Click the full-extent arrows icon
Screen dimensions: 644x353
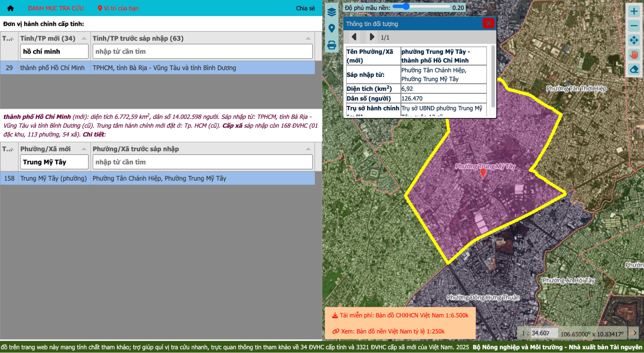coord(634,40)
